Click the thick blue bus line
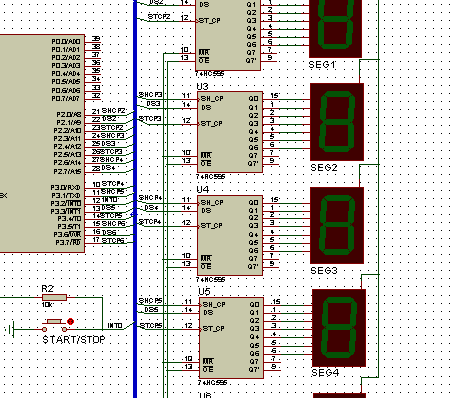This screenshot has height=398, width=454. tap(135, 199)
